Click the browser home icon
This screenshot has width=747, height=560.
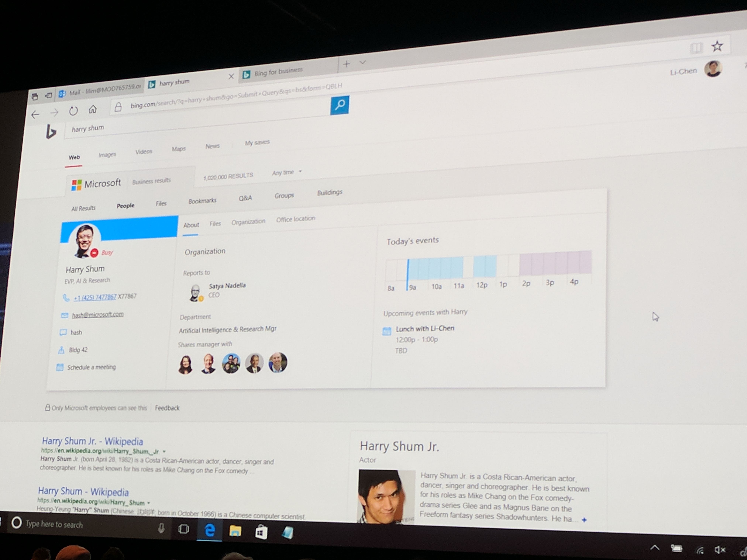point(92,109)
